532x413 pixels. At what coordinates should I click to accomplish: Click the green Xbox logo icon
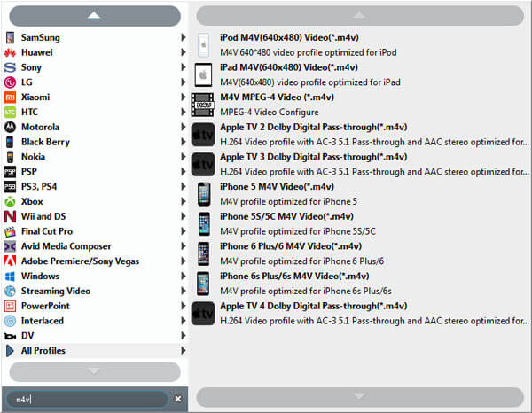(10, 202)
